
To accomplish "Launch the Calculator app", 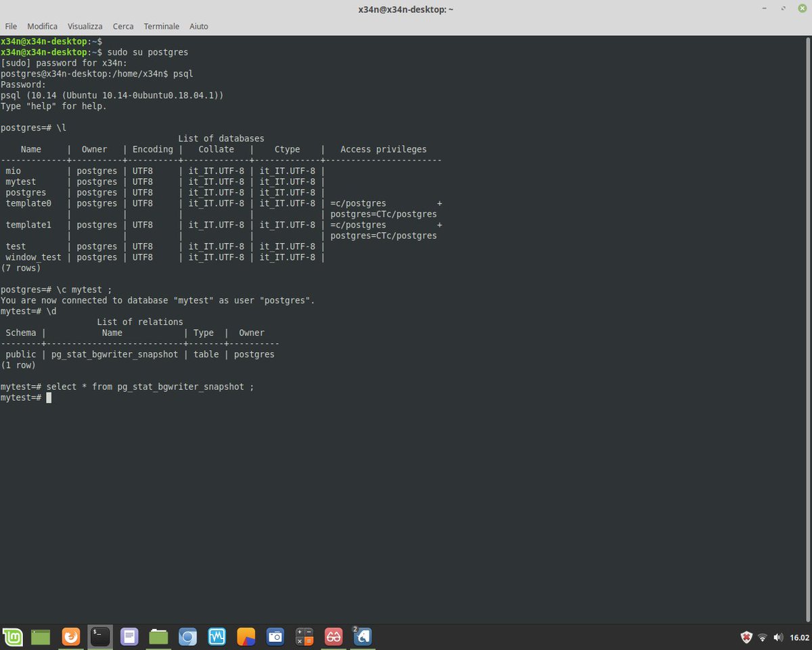I will pyautogui.click(x=304, y=636).
